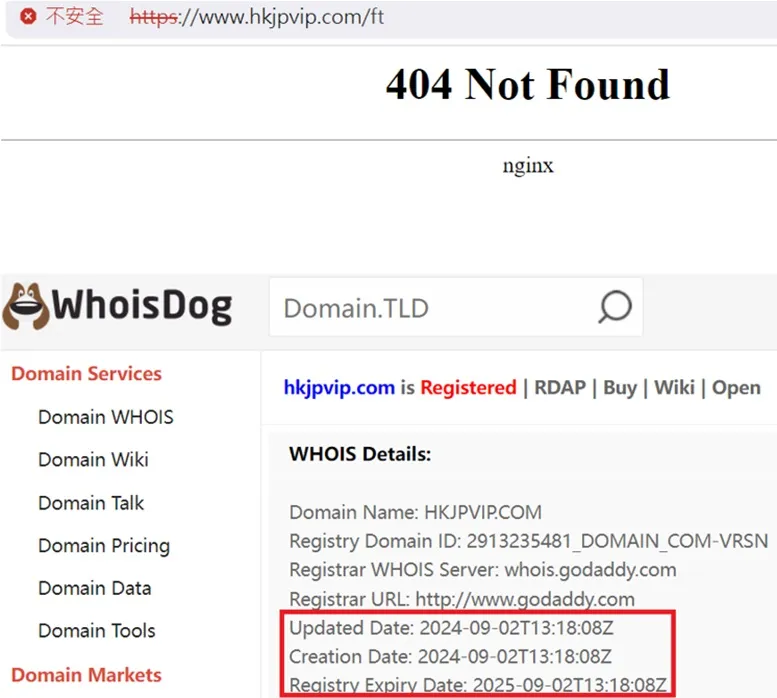Open Domain Pricing in sidebar

[x=104, y=546]
